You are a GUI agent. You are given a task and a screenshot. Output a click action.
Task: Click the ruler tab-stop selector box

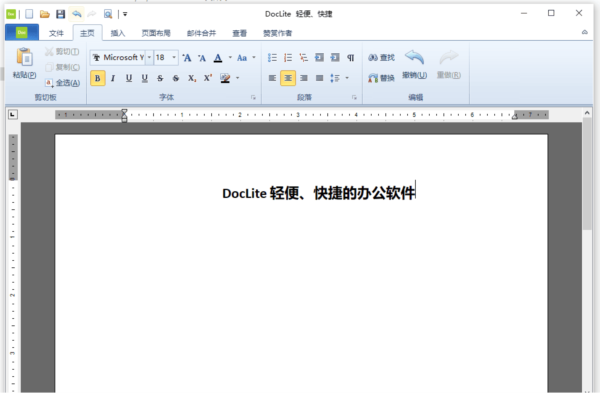[13, 114]
